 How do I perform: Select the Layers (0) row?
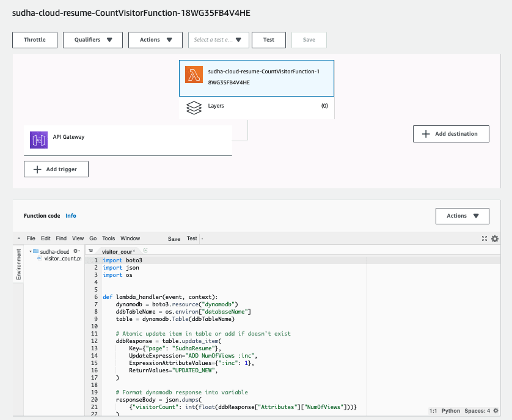click(257, 108)
